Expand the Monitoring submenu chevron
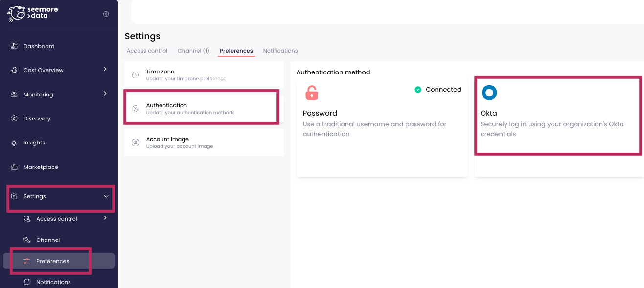644x288 pixels. click(x=105, y=94)
